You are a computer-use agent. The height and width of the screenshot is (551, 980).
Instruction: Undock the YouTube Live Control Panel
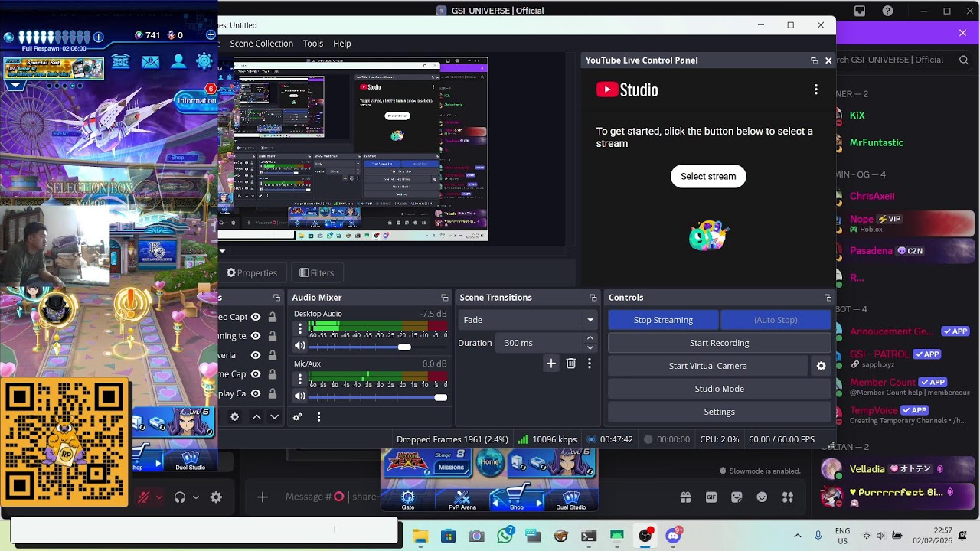814,60
